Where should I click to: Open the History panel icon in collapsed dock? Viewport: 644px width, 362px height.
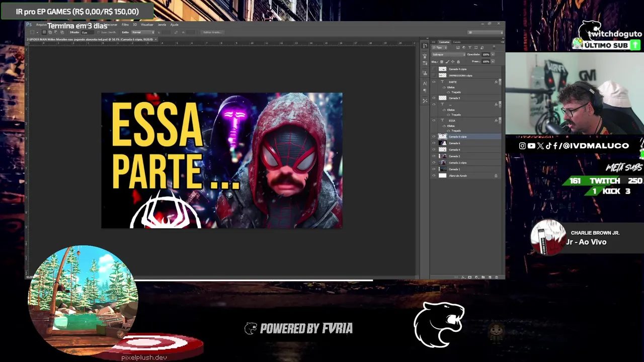(x=425, y=45)
